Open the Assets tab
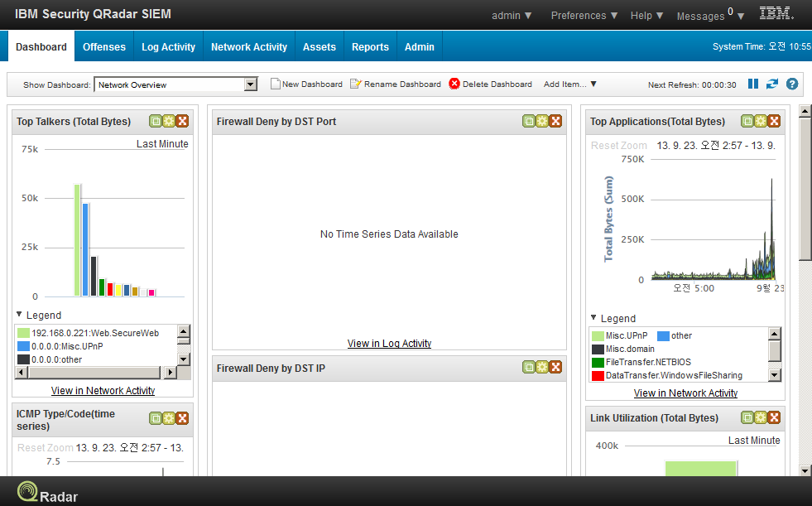Screen dimensions: 812x506 point(320,46)
